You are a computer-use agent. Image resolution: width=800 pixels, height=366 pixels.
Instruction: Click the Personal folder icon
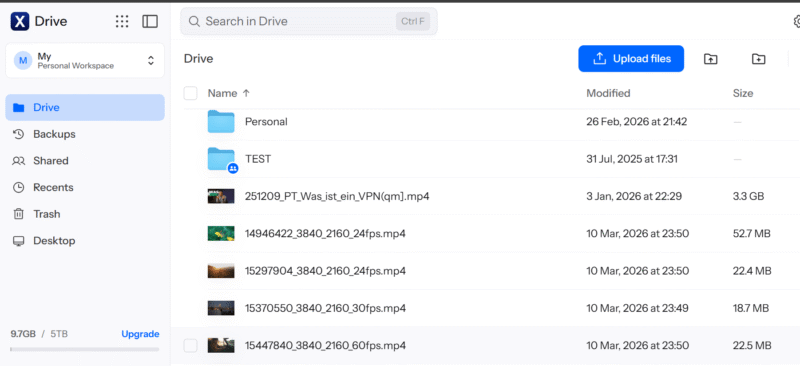[x=221, y=121]
